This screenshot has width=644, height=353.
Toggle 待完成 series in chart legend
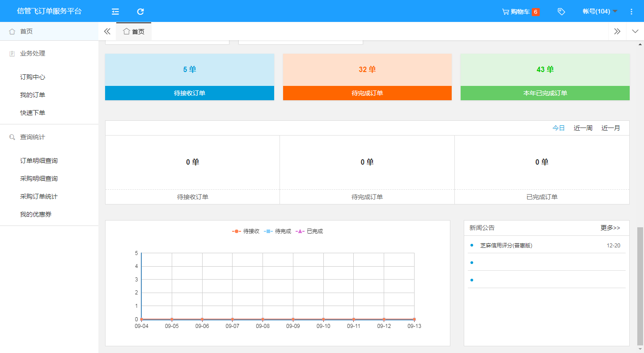pyautogui.click(x=278, y=231)
